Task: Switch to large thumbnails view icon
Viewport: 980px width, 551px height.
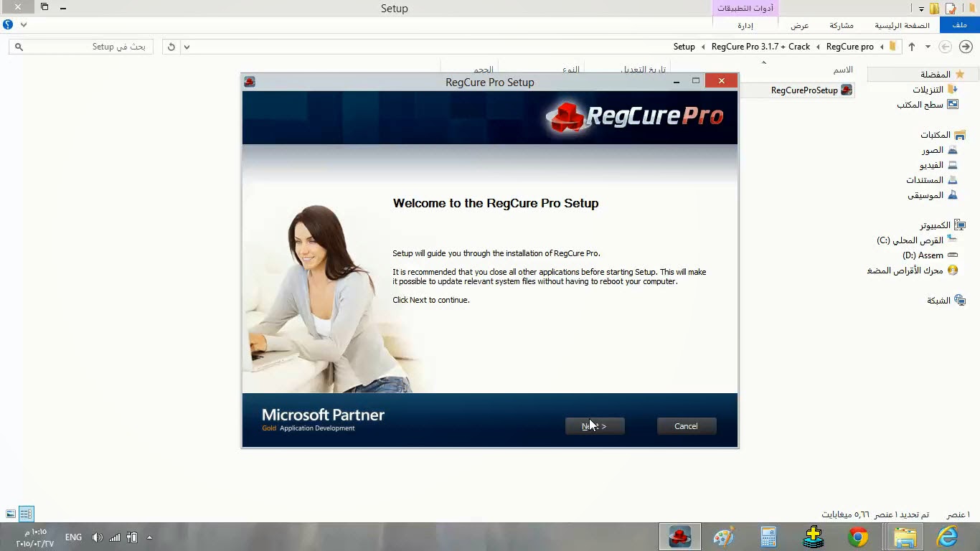Action: 11,514
